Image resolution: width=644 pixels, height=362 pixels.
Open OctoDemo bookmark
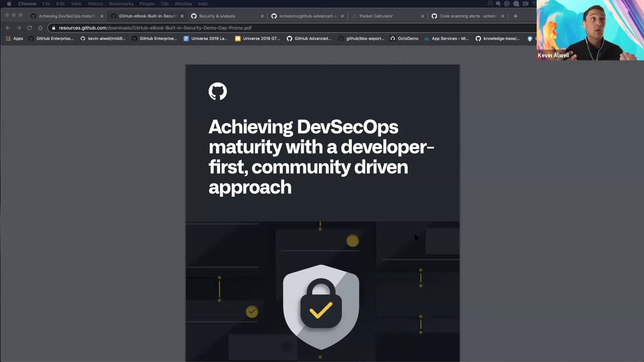pos(405,38)
